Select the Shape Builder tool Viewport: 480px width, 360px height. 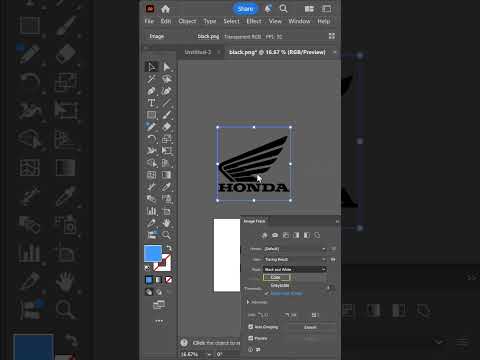[151, 163]
